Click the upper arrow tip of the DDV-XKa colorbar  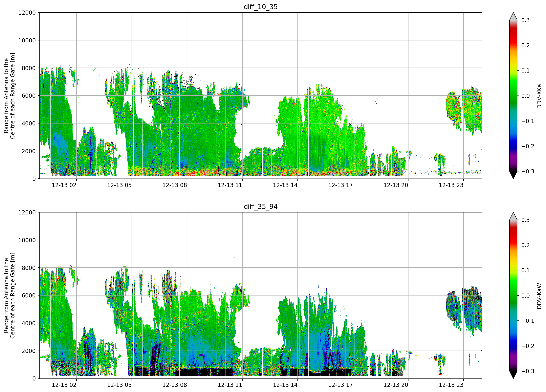pos(513,16)
